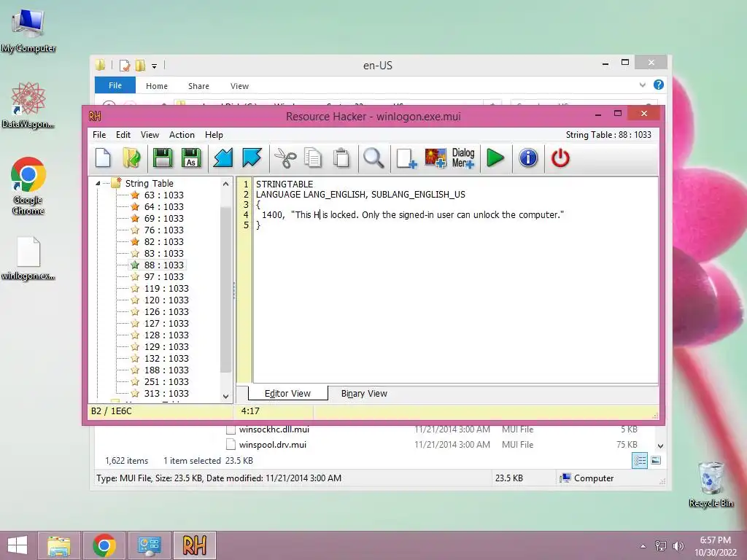Open Explorer help via the question mark icon
Screen dimensions: 747x560
point(659,85)
